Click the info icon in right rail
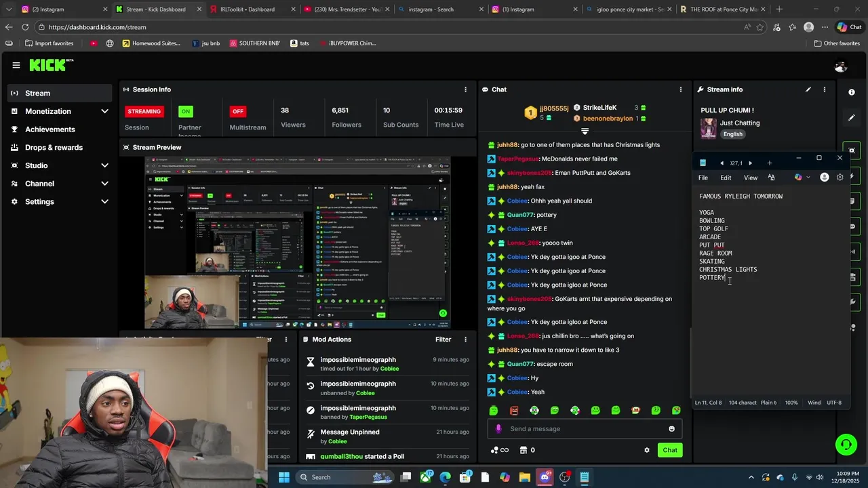Image resolution: width=868 pixels, height=488 pixels. (852, 92)
